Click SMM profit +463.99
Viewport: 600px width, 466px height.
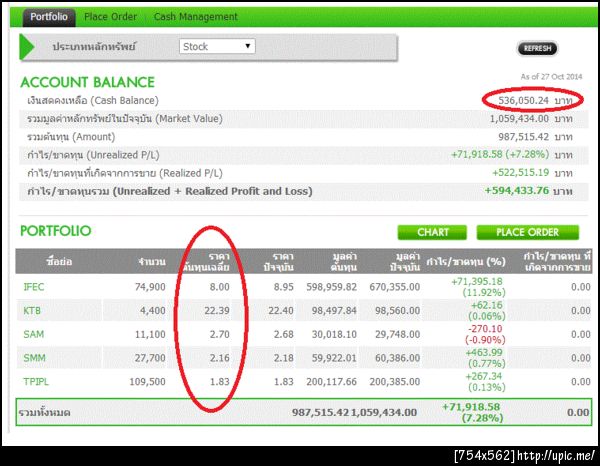pos(484,352)
